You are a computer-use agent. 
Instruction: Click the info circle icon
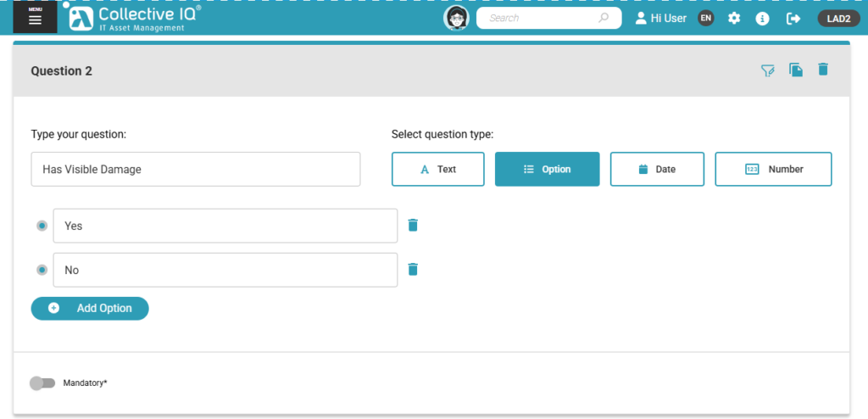(762, 19)
